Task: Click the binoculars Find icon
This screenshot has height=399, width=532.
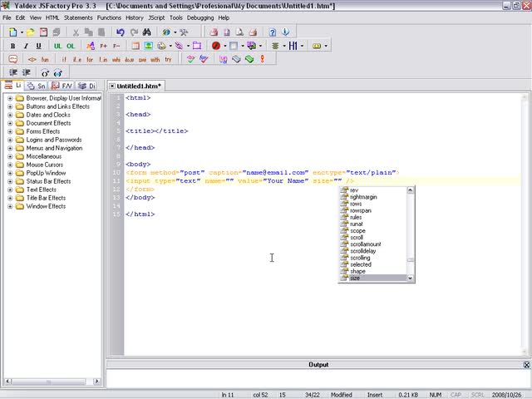Action: [x=146, y=32]
